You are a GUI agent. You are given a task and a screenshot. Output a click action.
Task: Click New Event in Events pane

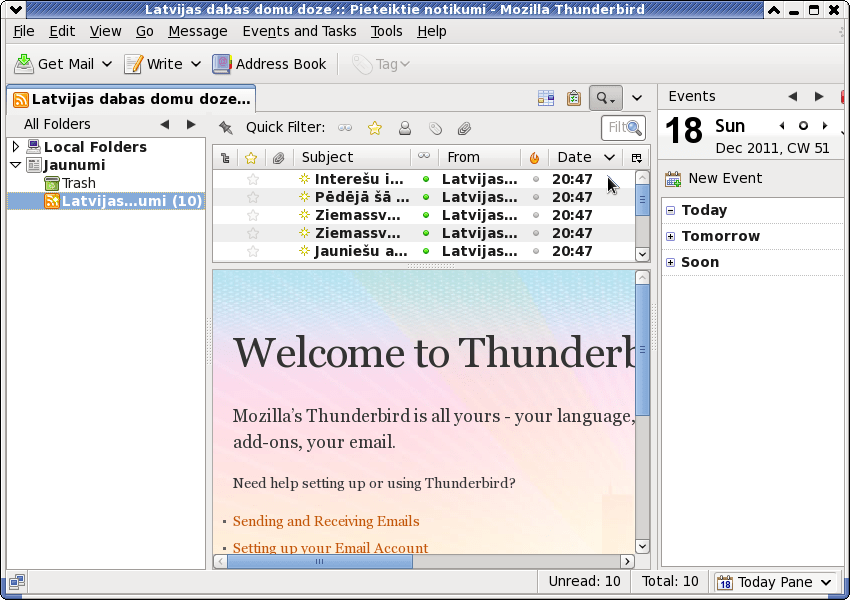click(x=713, y=178)
